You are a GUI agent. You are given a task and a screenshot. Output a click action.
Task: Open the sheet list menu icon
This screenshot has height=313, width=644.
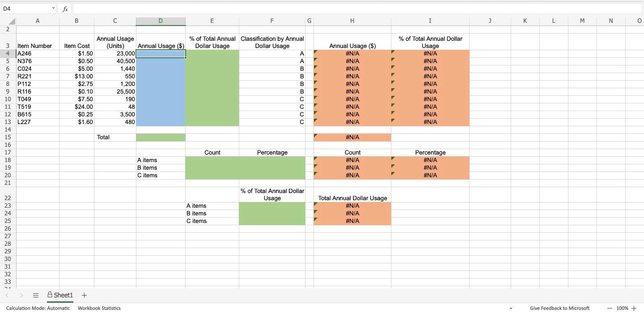35,295
